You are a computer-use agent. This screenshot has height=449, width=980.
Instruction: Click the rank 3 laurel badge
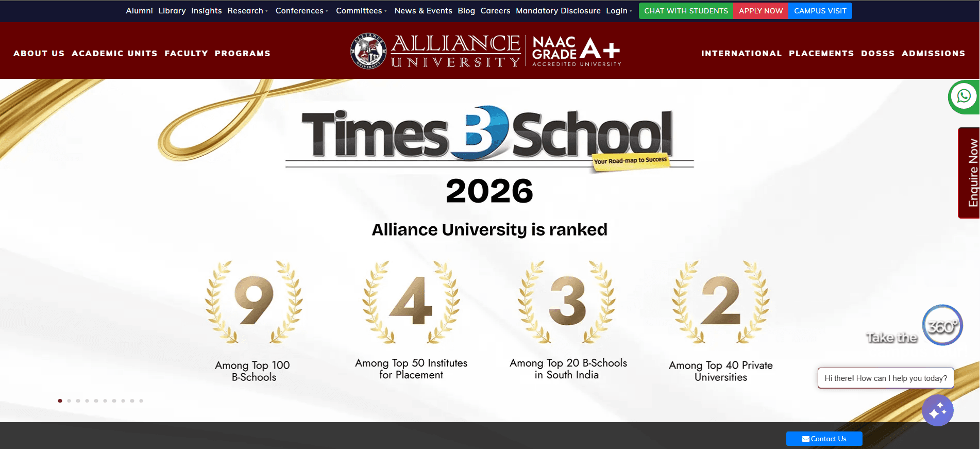coord(567,302)
